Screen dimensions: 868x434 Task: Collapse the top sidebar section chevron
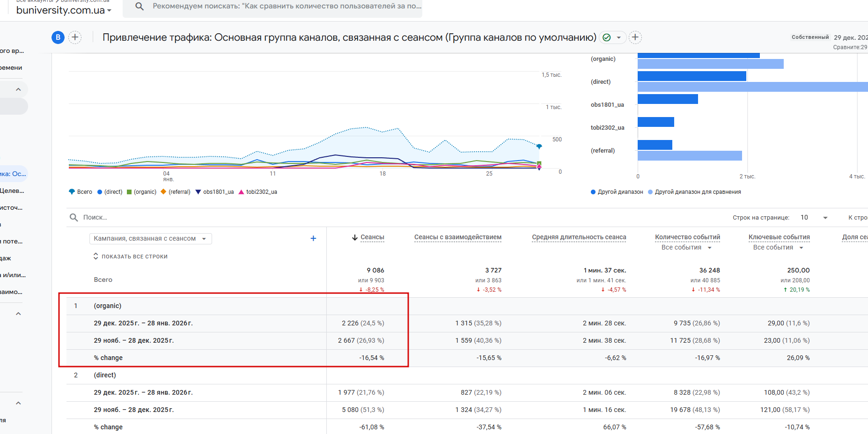tap(18, 89)
